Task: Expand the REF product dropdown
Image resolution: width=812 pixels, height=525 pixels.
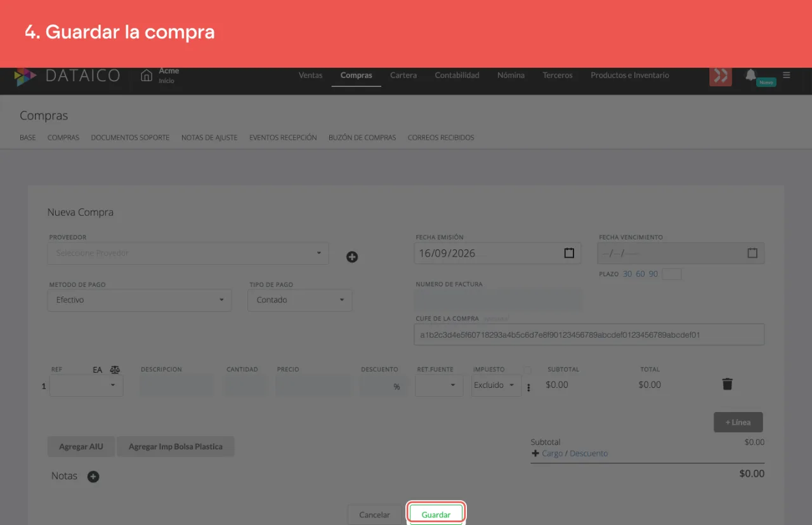Action: click(86, 385)
